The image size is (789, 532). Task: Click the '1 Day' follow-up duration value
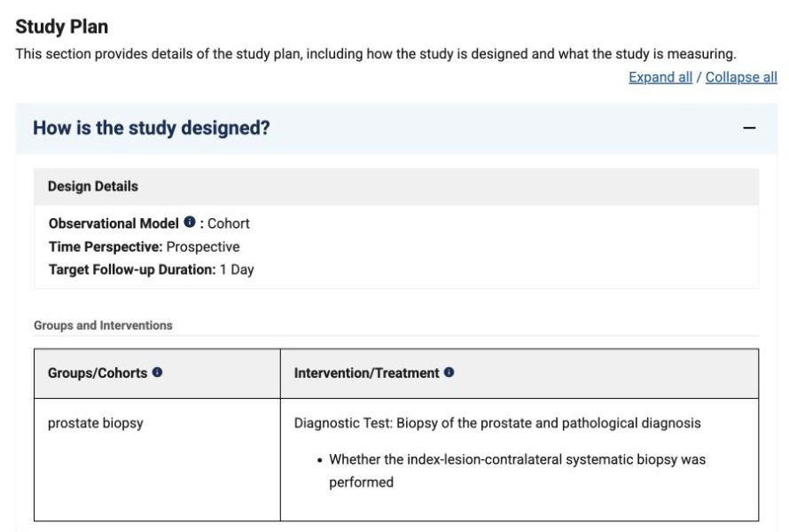237,270
